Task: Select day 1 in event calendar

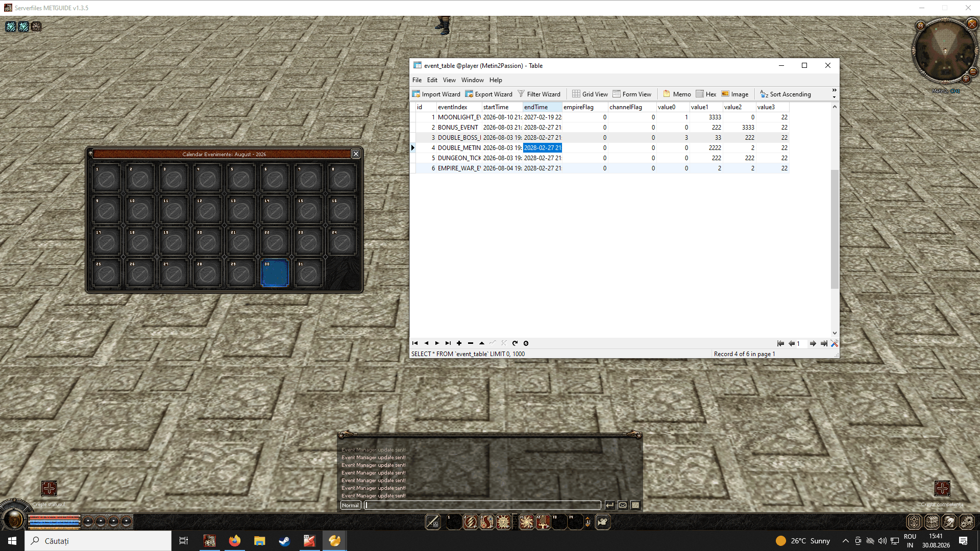Action: [106, 179]
